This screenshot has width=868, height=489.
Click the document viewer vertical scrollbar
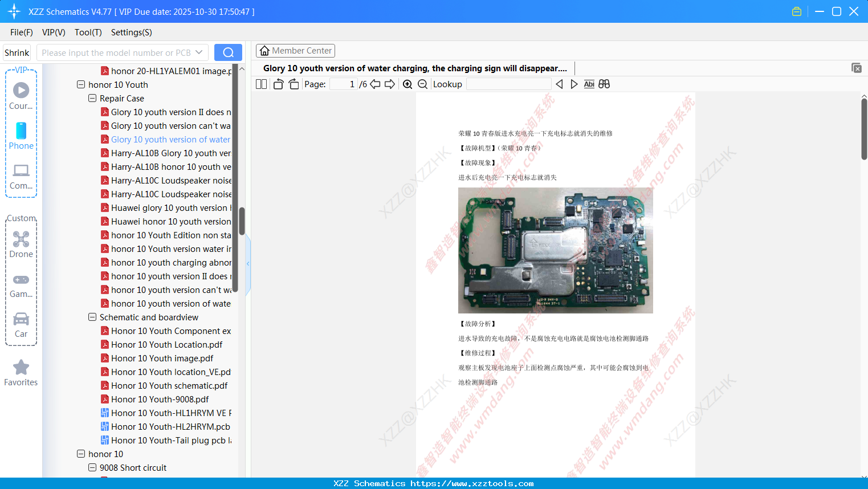coord(864,129)
